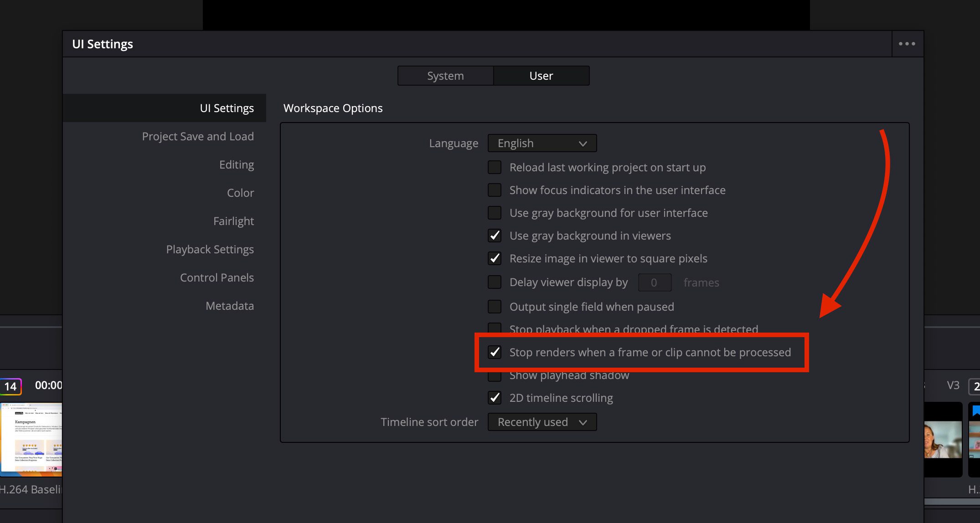Select the User tab

coord(541,76)
